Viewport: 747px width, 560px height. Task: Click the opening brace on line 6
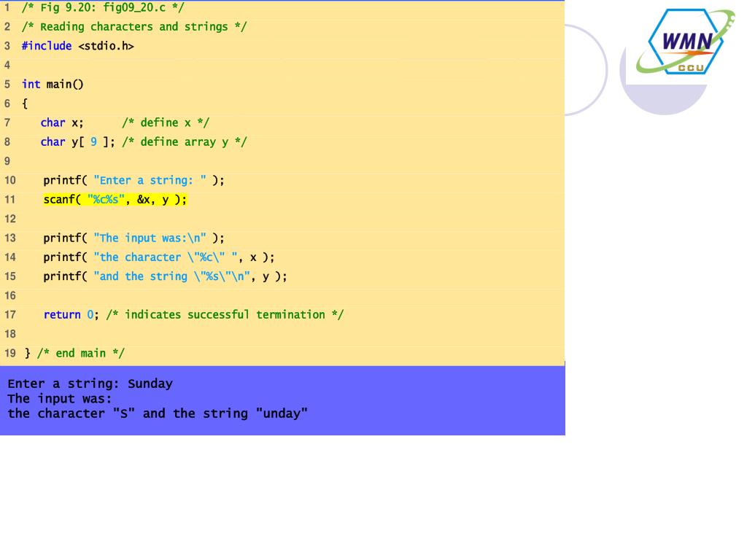(25, 104)
